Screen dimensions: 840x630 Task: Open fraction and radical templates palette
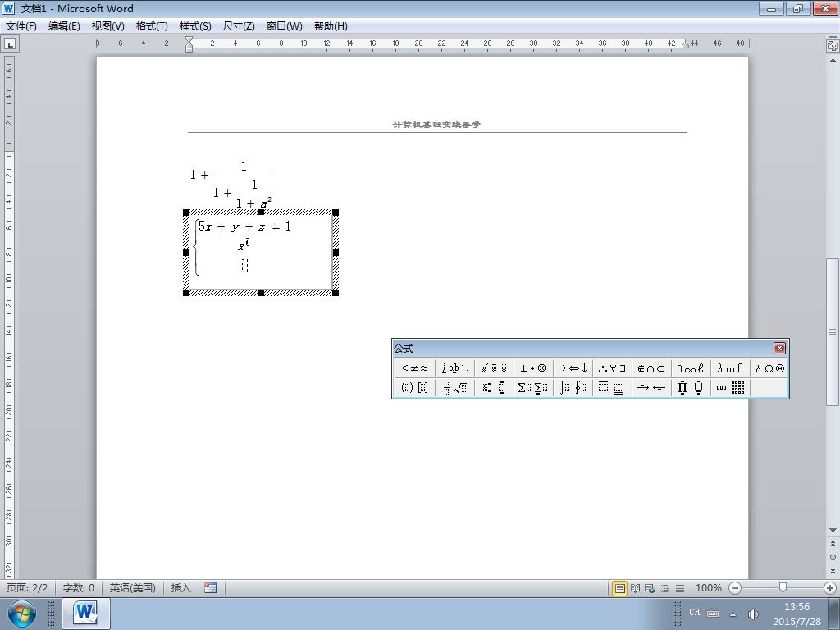[454, 387]
